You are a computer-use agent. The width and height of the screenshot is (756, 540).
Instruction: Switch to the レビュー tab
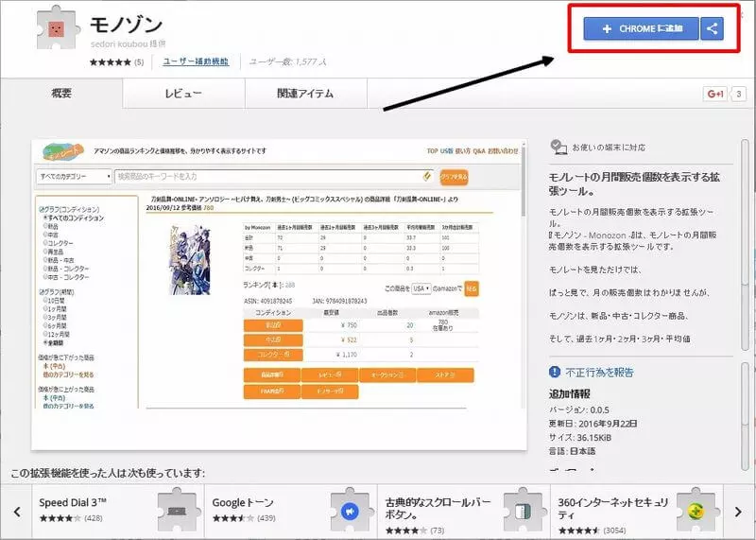point(183,93)
